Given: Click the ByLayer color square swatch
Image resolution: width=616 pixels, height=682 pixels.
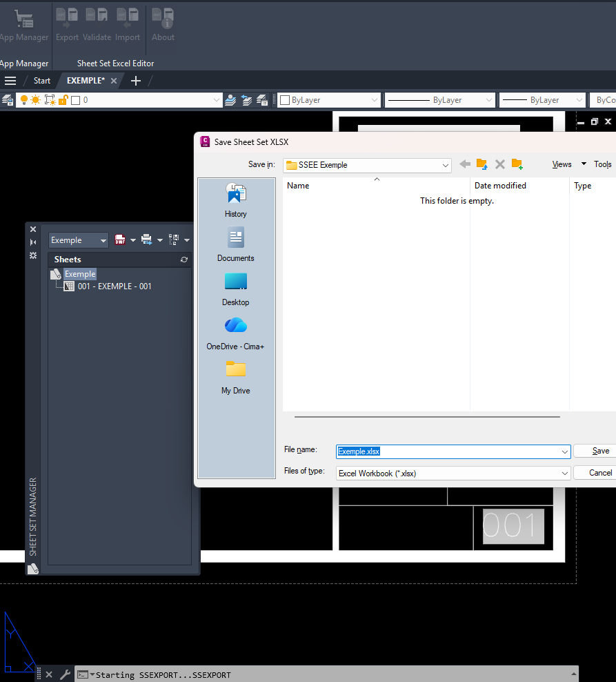Looking at the screenshot, I should [x=285, y=101].
